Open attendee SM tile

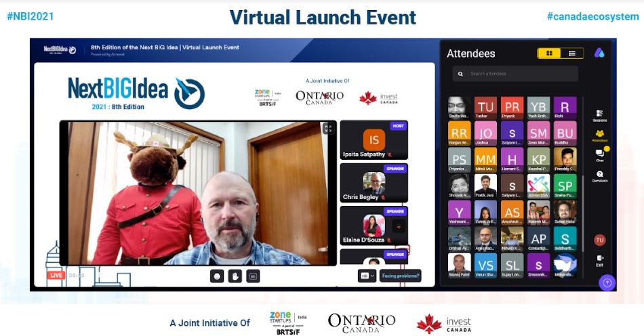coord(538,133)
